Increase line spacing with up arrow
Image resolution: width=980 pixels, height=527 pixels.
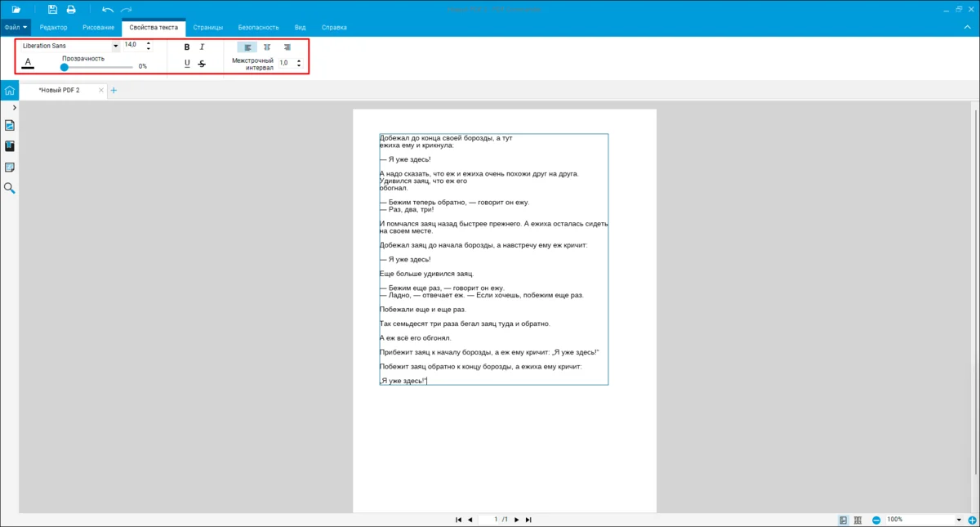pyautogui.click(x=299, y=60)
